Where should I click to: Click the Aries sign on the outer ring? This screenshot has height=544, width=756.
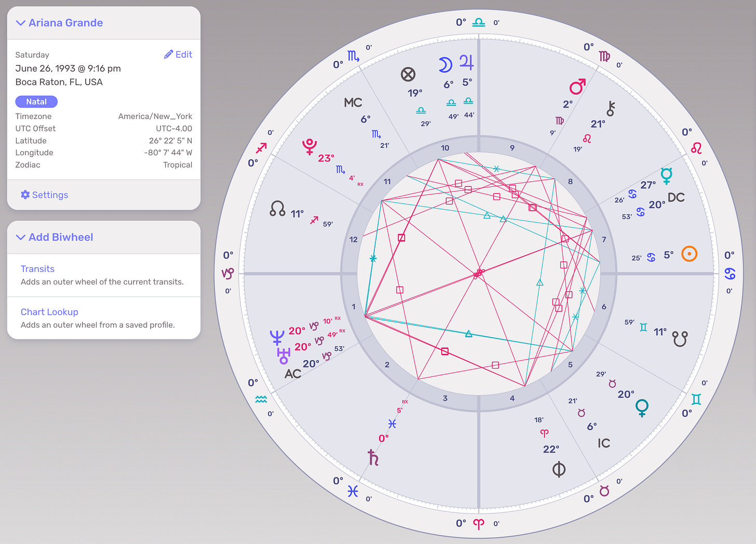click(479, 524)
